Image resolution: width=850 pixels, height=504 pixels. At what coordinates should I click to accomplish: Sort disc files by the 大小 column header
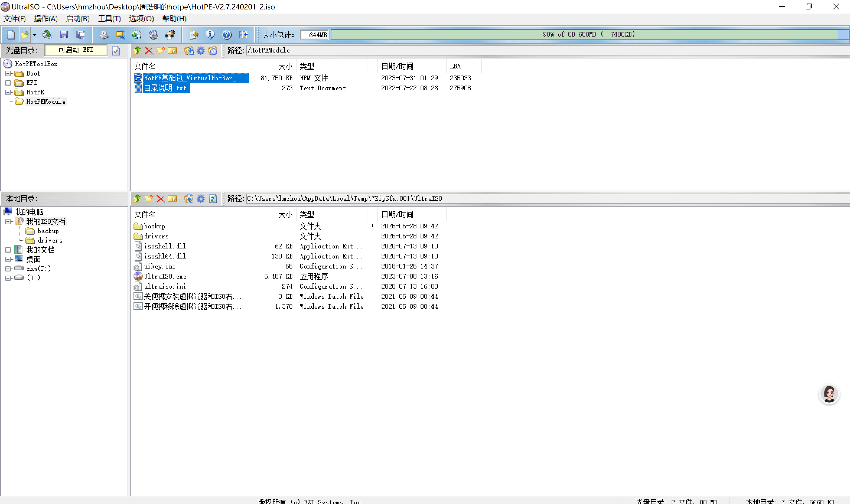pos(273,66)
